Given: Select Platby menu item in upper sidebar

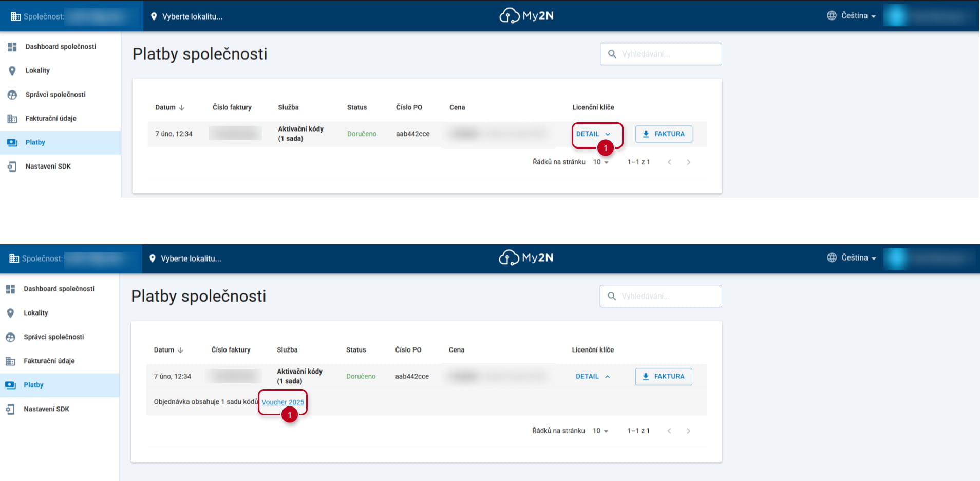Looking at the screenshot, I should [60, 143].
